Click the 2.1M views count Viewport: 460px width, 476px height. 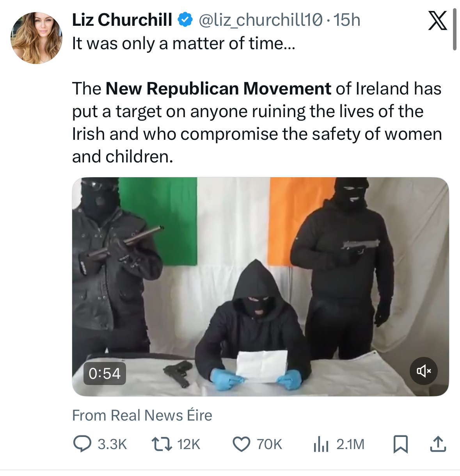(x=350, y=444)
